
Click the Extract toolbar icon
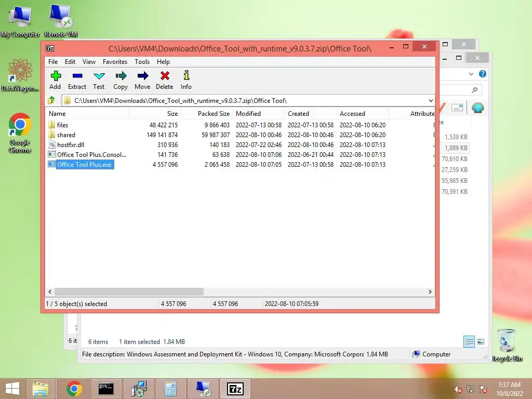(x=77, y=81)
